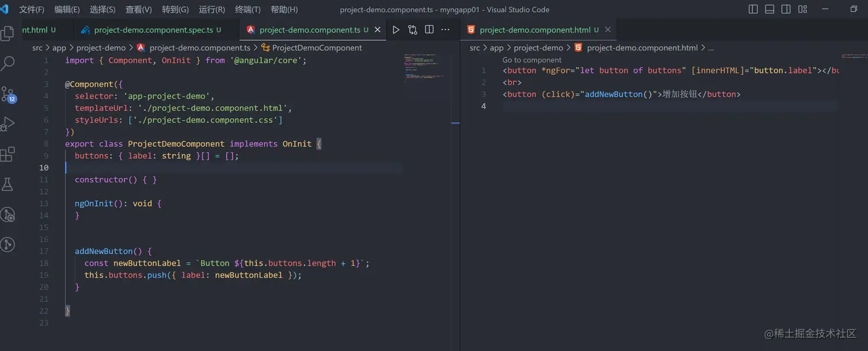Viewport: 868px width, 351px height.
Task: Click '@angular/core' string on line 1
Action: pos(266,60)
